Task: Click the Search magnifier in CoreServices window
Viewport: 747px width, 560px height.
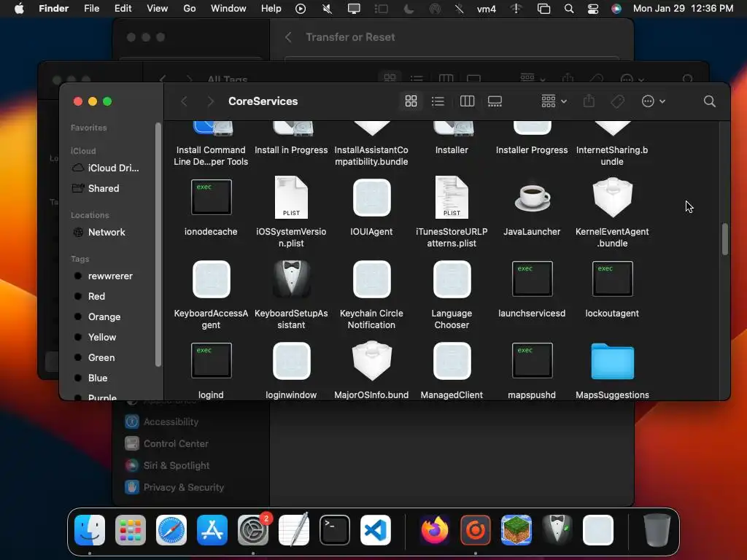Action: (709, 101)
